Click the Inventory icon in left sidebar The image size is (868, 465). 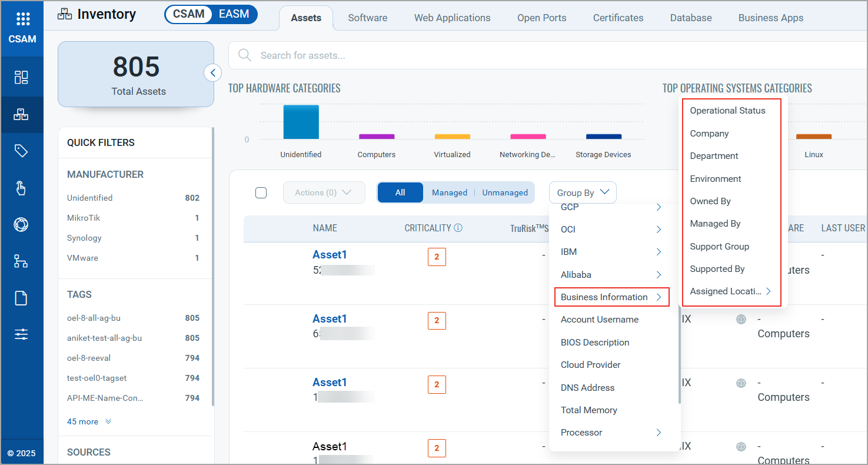coord(21,114)
